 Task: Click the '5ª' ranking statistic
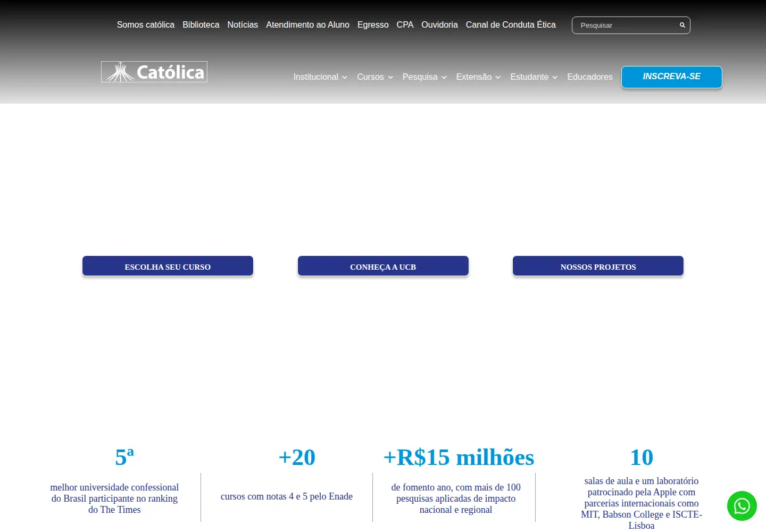[124, 457]
